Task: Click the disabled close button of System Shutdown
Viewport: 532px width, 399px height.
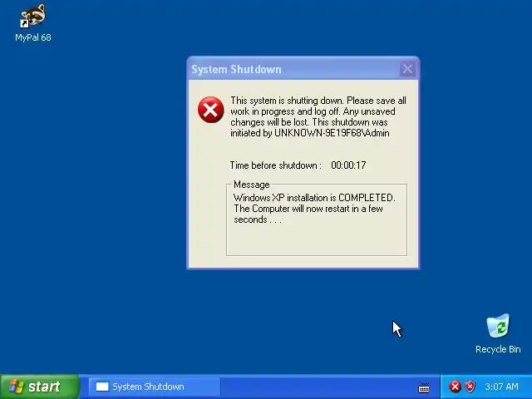Action: [407, 69]
